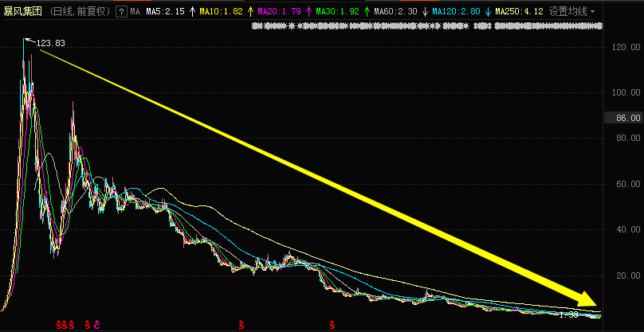Click the 123.83 peak price label
The image size is (644, 332).
[50, 42]
